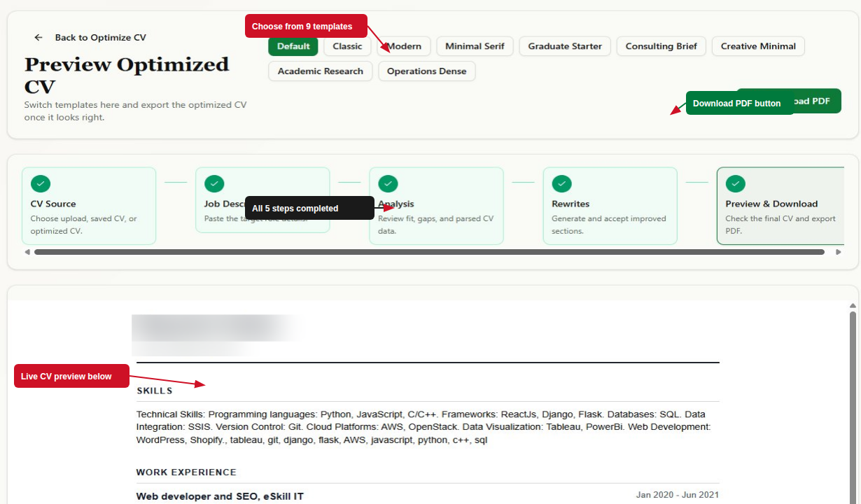Select the Default template
The image size is (861, 504).
(293, 46)
